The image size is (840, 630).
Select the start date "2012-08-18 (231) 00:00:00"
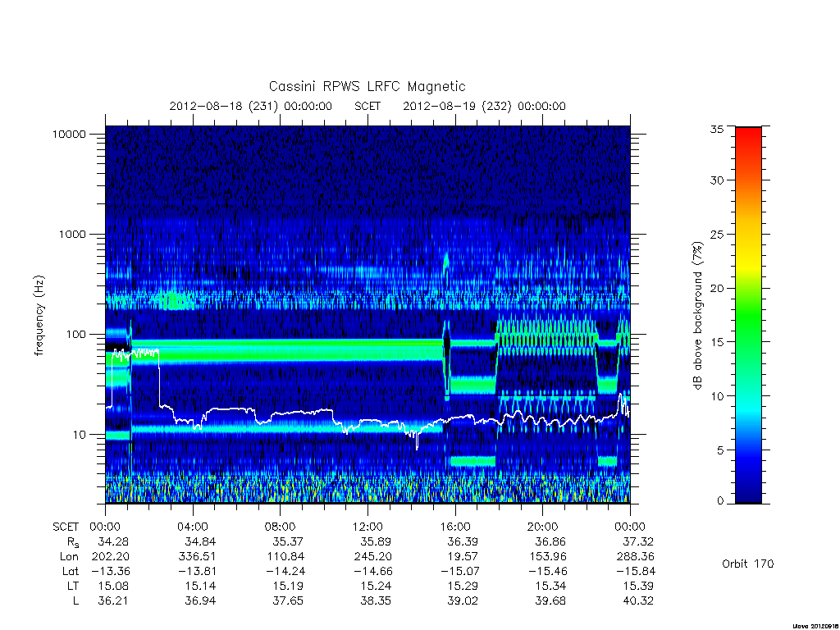coord(251,106)
